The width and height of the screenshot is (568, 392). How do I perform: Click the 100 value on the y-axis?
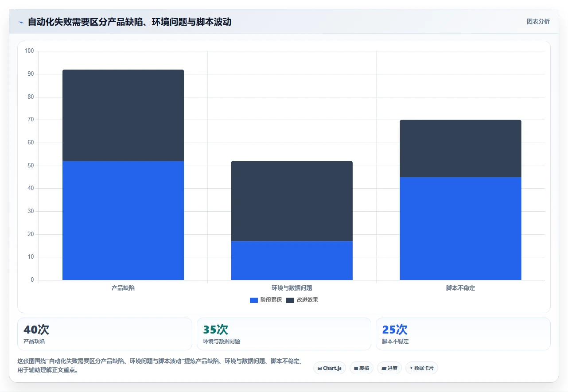pos(29,51)
